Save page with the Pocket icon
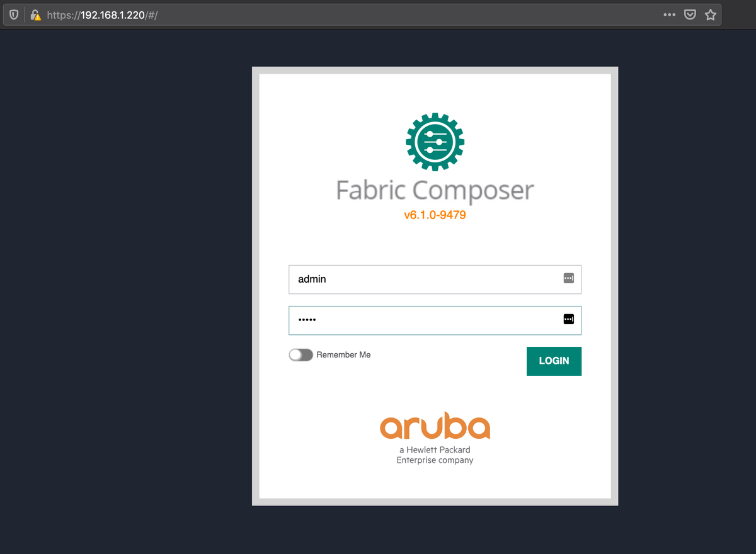This screenshot has width=756, height=554. [x=690, y=14]
